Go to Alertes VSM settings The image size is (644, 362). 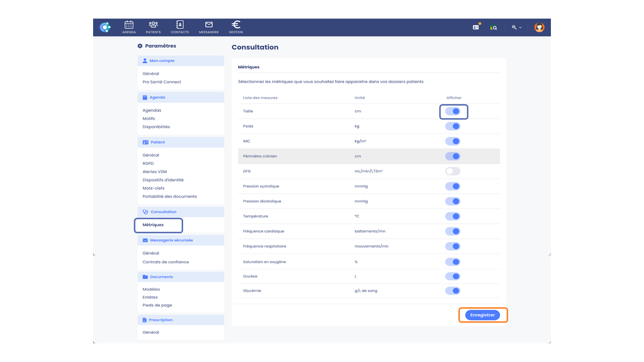(x=154, y=171)
